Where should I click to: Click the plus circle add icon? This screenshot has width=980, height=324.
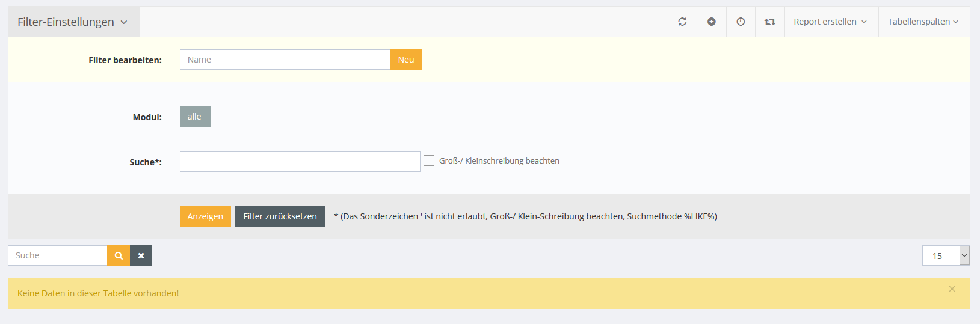click(711, 22)
